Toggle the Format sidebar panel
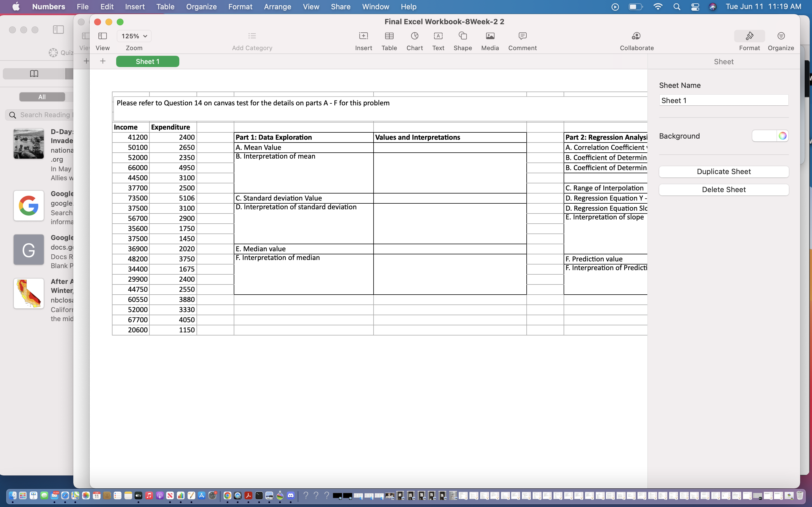Image resolution: width=812 pixels, height=507 pixels. click(x=749, y=36)
